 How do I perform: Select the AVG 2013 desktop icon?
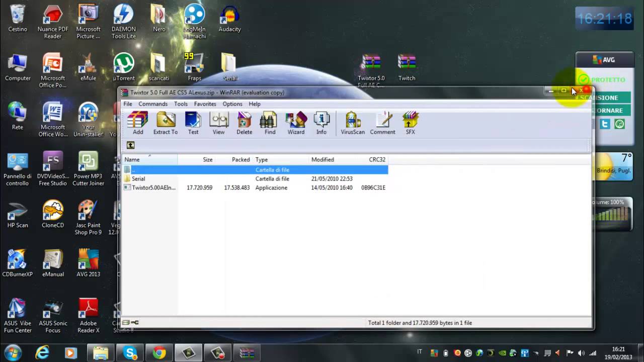pyautogui.click(x=88, y=263)
